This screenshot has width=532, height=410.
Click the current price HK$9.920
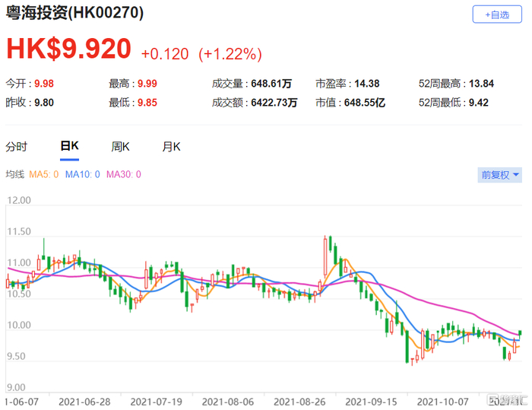pos(68,49)
